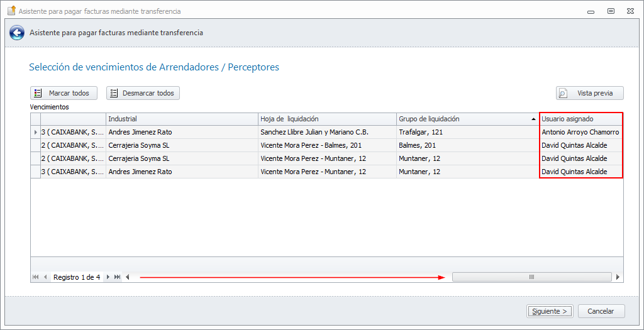
Task: Click the horizontal scrollbar right arrow
Action: tap(618, 277)
